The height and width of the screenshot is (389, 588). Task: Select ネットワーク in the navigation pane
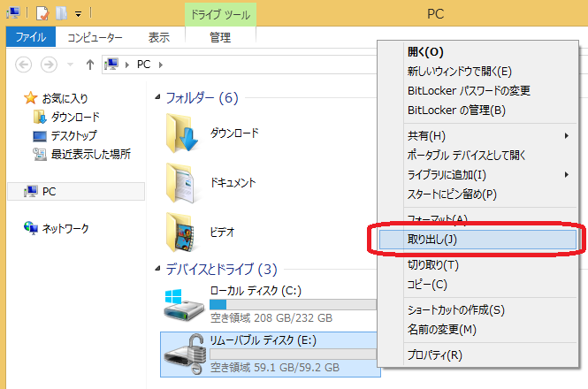(65, 228)
